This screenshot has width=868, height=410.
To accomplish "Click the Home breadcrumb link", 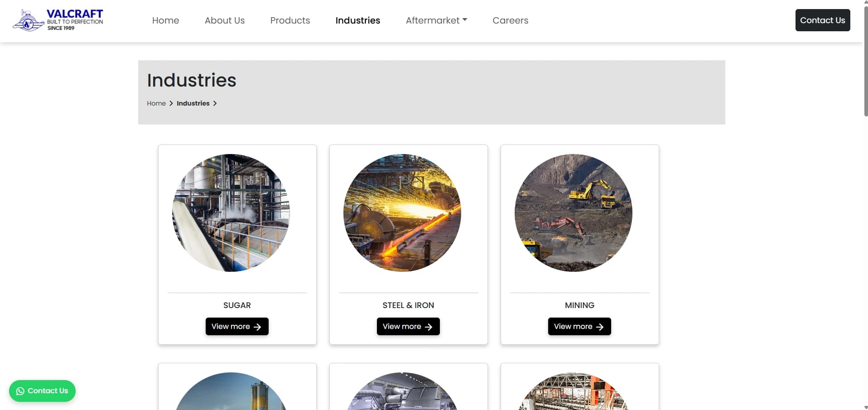I will point(156,103).
